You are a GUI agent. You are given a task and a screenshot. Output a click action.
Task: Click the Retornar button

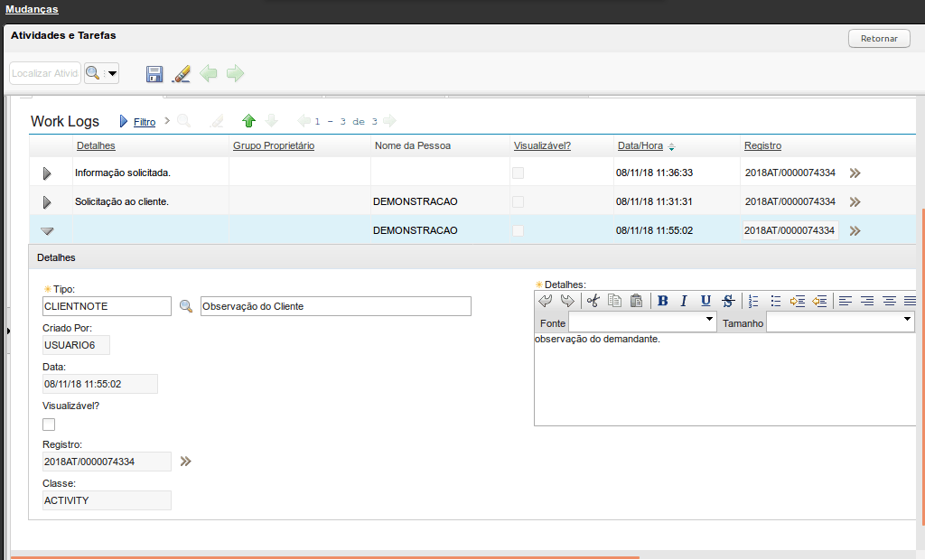pos(879,38)
